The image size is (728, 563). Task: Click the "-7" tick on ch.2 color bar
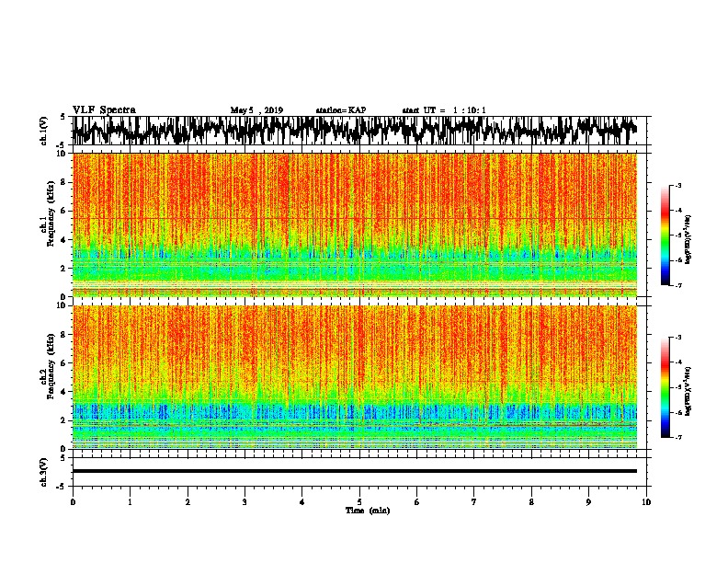tap(677, 438)
